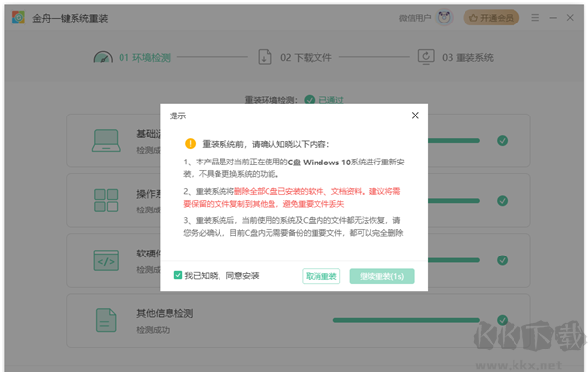Screen dimensions: 588x372
Task: Minimize the main window
Action: tap(553, 18)
